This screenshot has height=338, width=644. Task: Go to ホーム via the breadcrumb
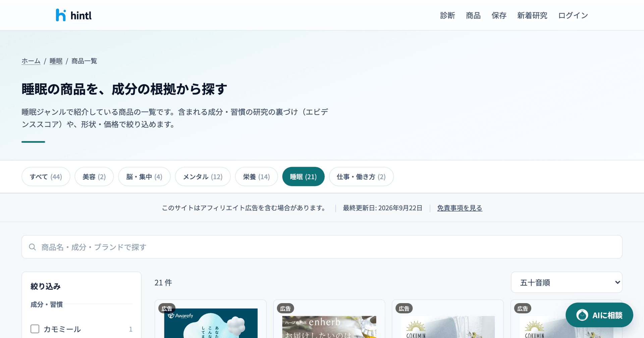(x=31, y=61)
